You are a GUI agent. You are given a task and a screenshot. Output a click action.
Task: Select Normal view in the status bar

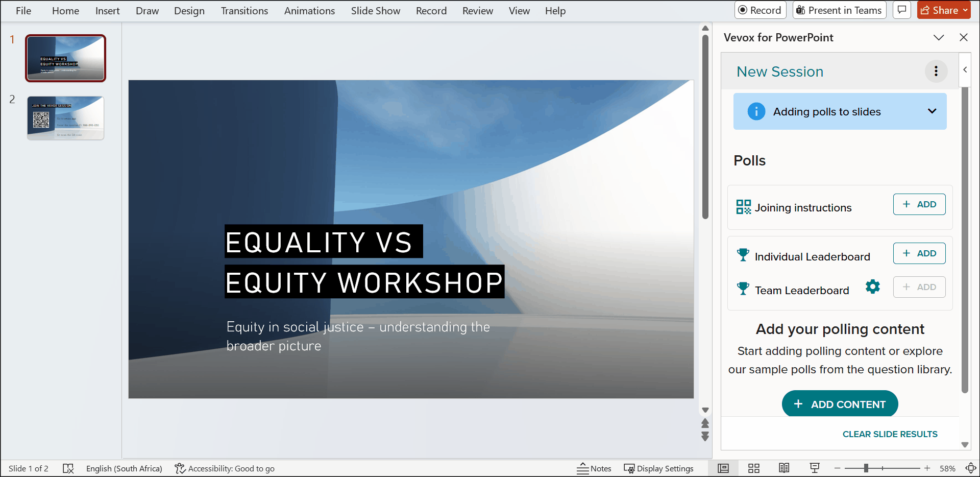click(724, 468)
